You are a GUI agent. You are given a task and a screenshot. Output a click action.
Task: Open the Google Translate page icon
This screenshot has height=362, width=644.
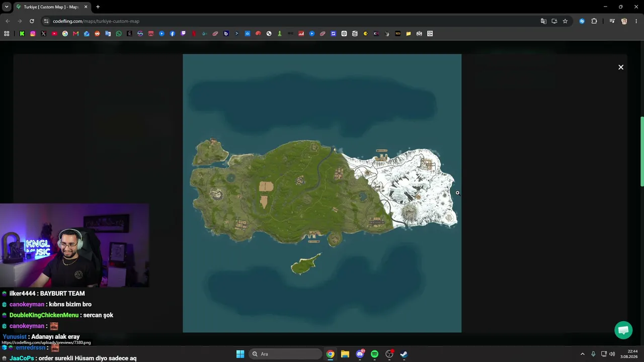click(543, 21)
